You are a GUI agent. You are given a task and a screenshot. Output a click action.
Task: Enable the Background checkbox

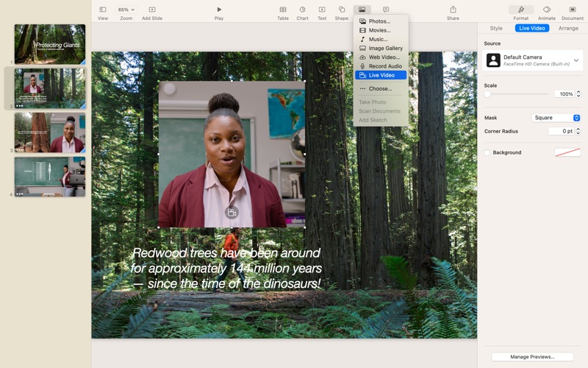487,152
